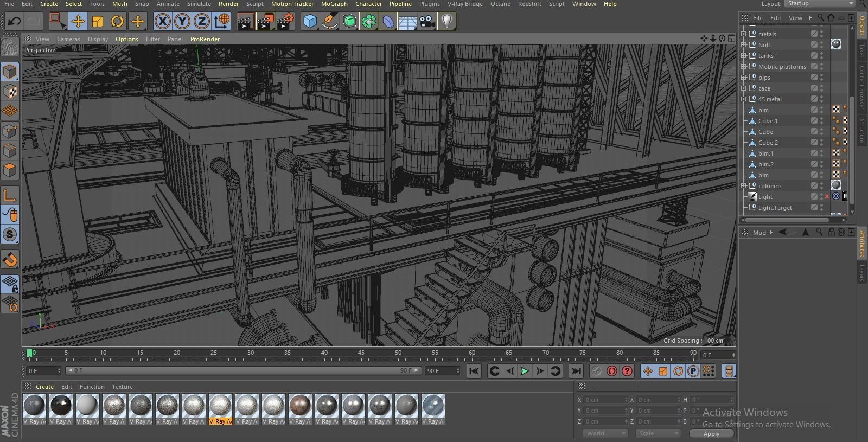Render to Picture Viewer icon
The image size is (868, 442).
265,22
